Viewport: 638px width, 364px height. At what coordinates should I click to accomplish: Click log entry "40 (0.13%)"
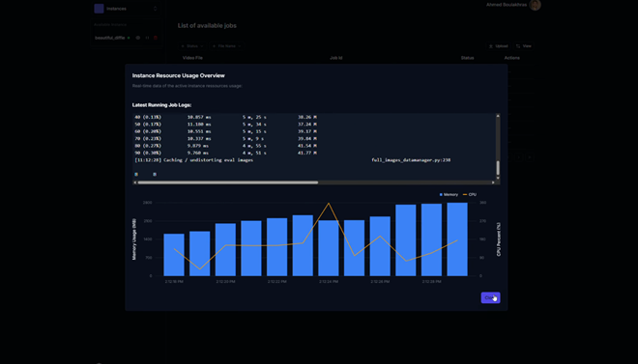coord(148,117)
